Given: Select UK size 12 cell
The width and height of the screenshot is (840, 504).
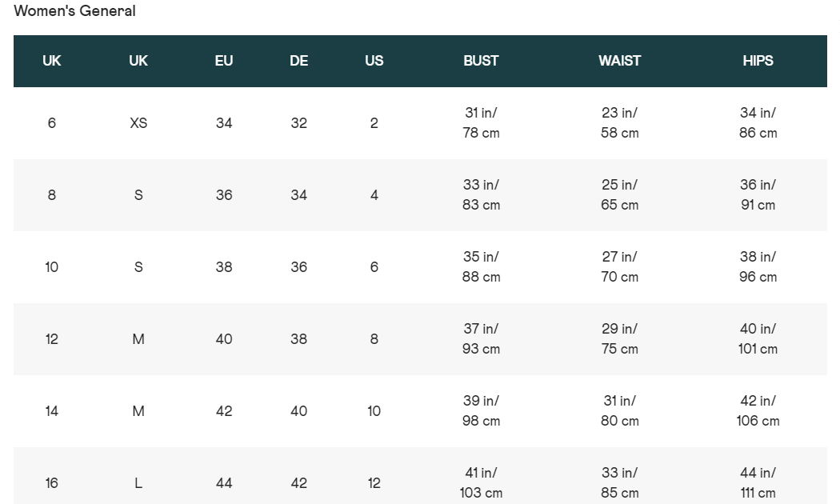Looking at the screenshot, I should [51, 339].
